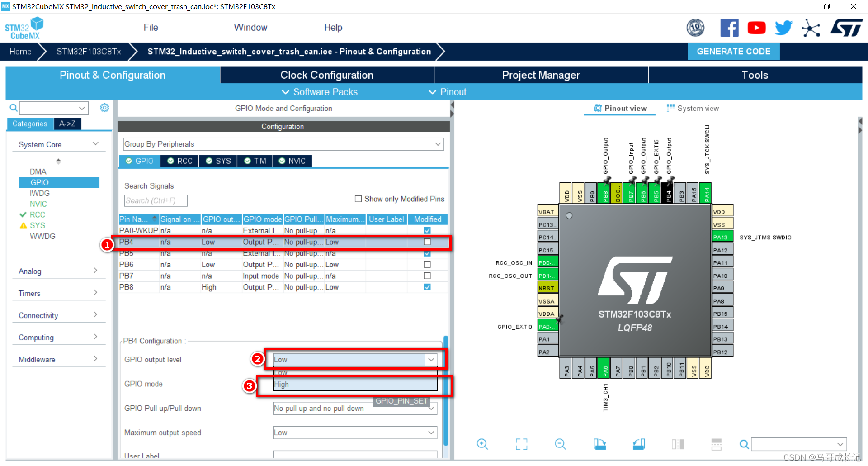Switch to the Project Manager tab
This screenshot has height=466, width=868.
point(541,75)
